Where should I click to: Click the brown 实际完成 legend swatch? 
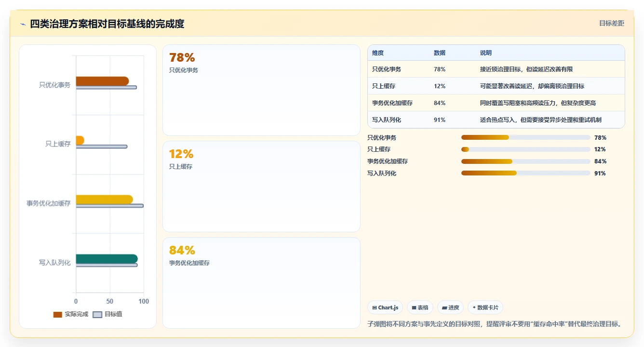[x=58, y=314]
